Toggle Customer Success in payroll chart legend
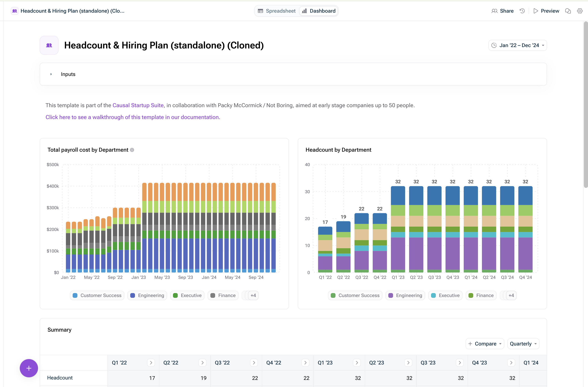The width and height of the screenshot is (588, 387). click(x=97, y=295)
